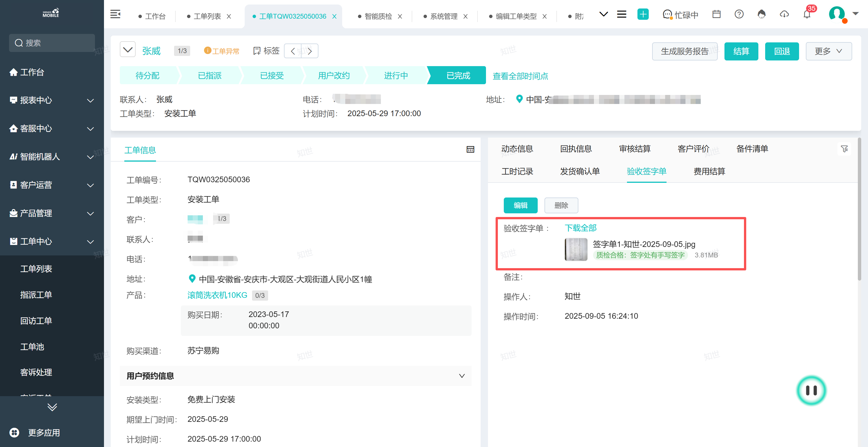Expand 智能机器人 sidebar menu

(x=52, y=157)
